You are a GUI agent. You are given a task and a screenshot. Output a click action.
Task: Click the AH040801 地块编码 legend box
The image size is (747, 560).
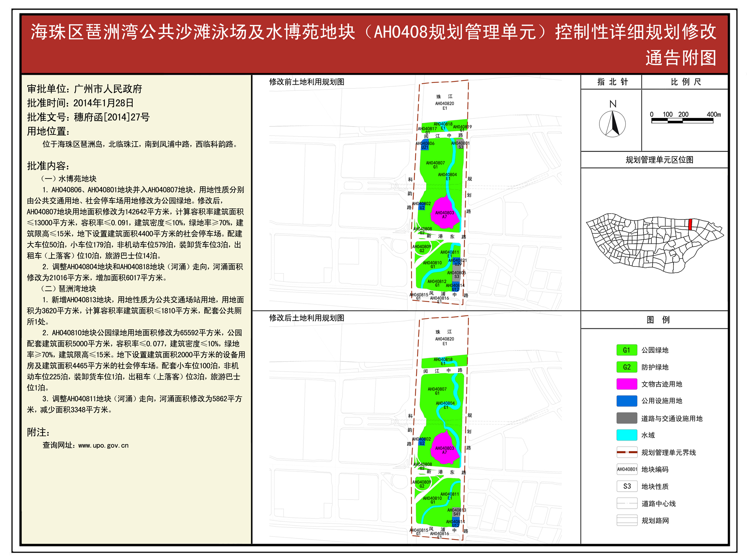627,469
